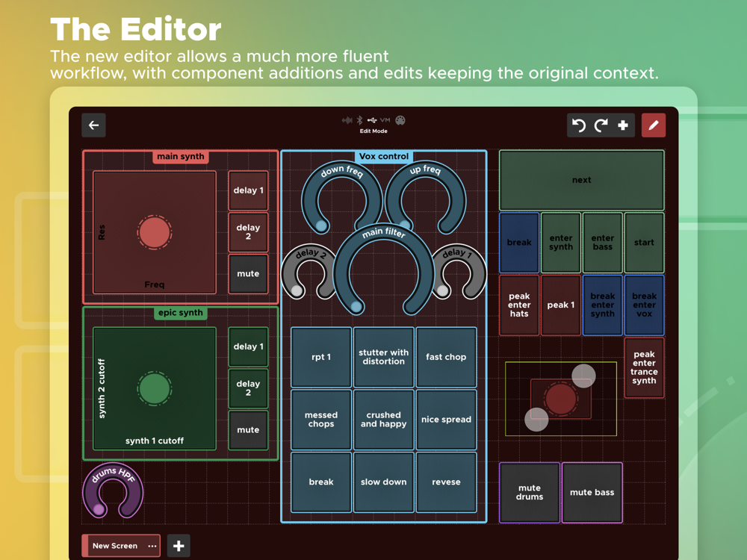Open New Screen tab options (three dots)
This screenshot has width=747, height=560.
point(152,546)
